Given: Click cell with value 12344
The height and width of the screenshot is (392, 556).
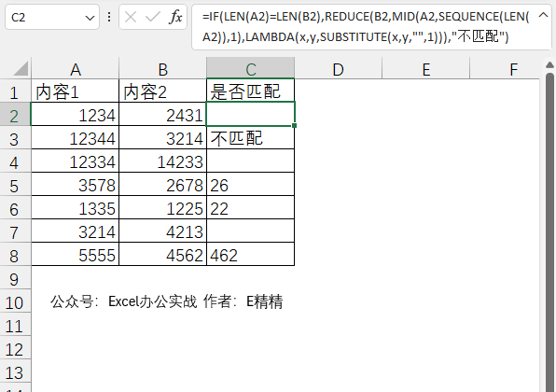Looking at the screenshot, I should point(76,137).
